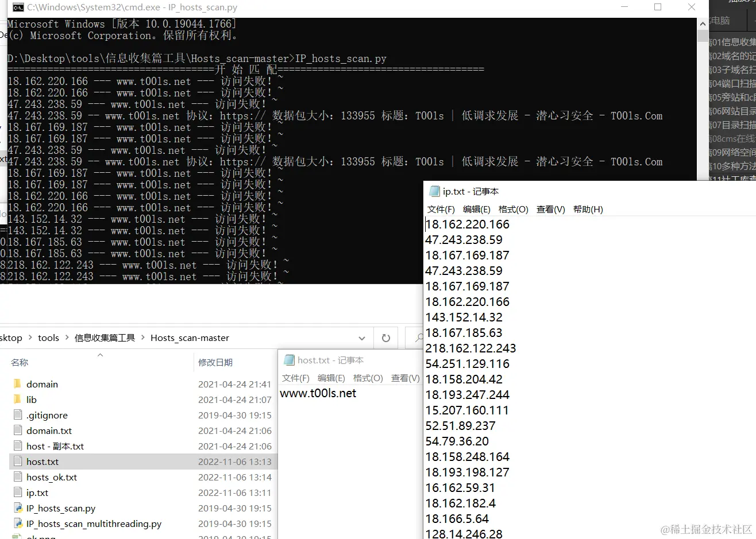Click the 信息收集篇工具 breadcrumb segment
This screenshot has width=756, height=539.
coord(105,338)
